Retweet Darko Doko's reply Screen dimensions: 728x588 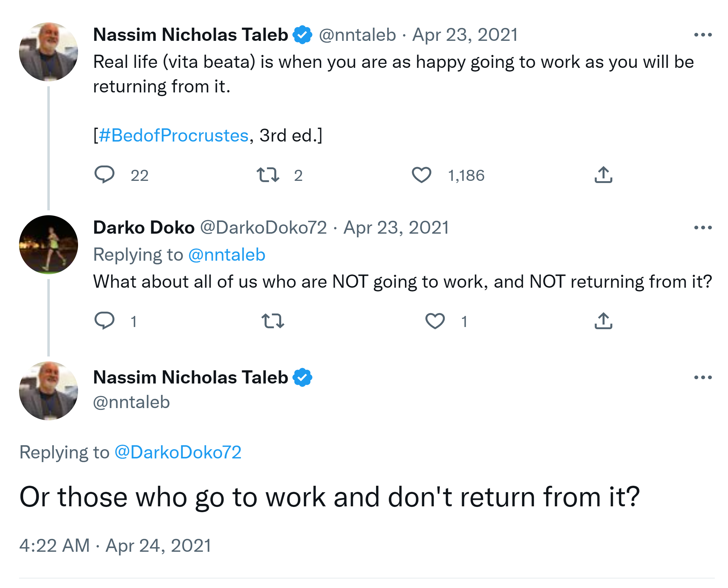tap(273, 321)
